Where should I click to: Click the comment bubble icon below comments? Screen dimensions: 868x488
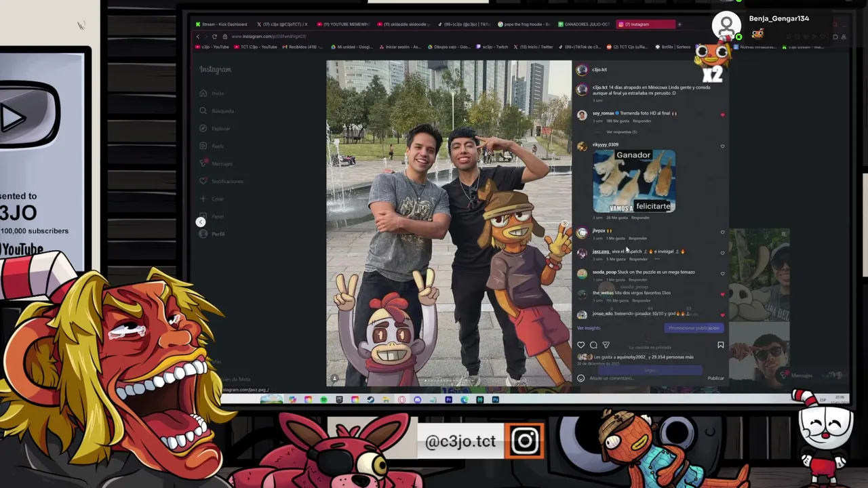593,345
